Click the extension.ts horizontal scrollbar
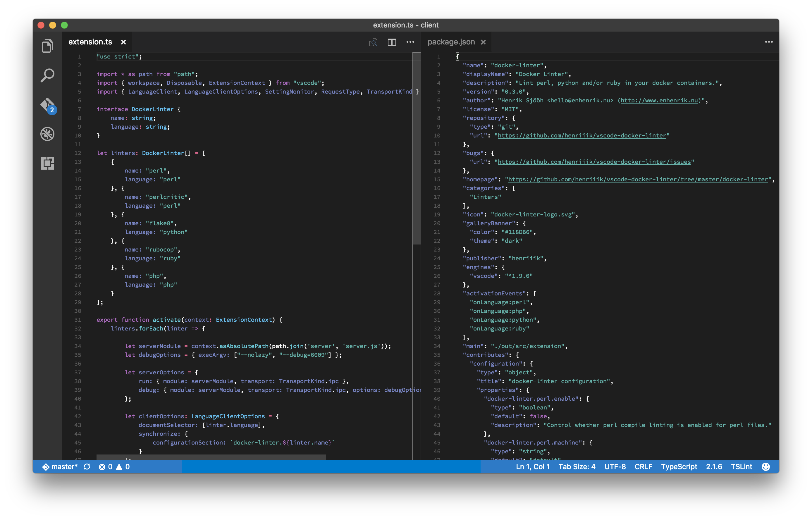Viewport: 812px width, 520px height. click(x=211, y=457)
